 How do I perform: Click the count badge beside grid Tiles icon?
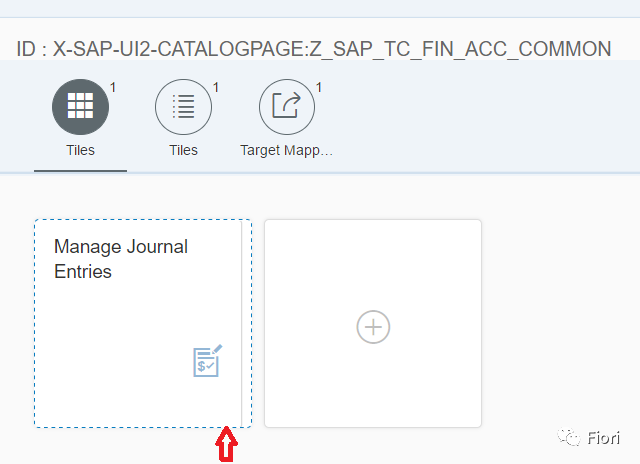pyautogui.click(x=113, y=88)
